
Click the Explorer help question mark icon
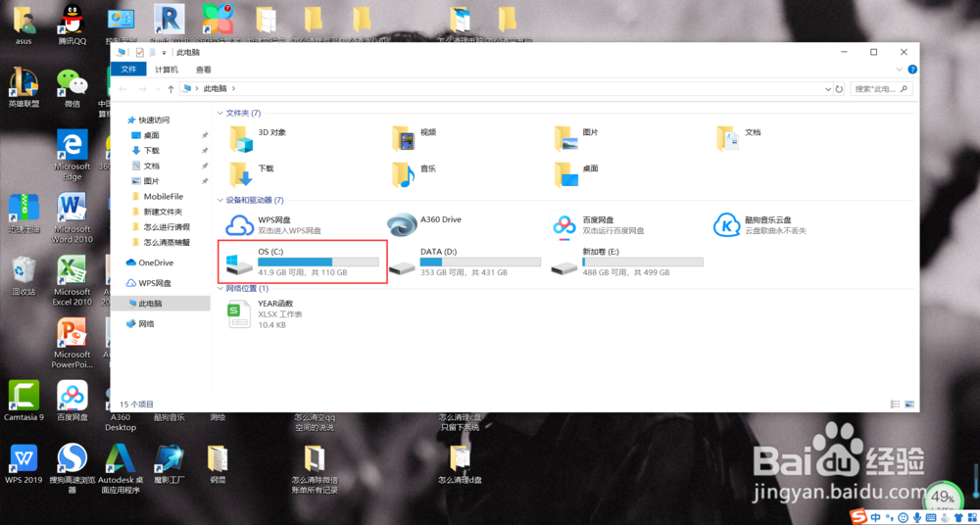coord(911,70)
